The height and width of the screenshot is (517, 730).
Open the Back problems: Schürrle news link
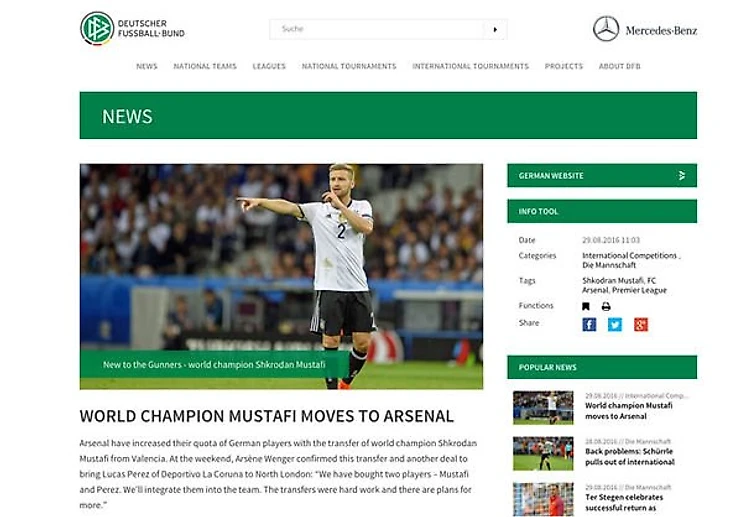[x=629, y=456]
